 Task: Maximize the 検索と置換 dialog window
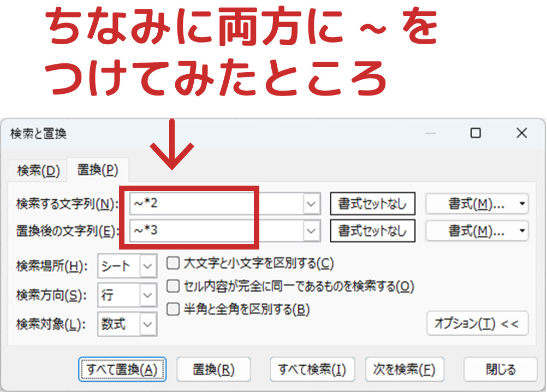pyautogui.click(x=475, y=133)
